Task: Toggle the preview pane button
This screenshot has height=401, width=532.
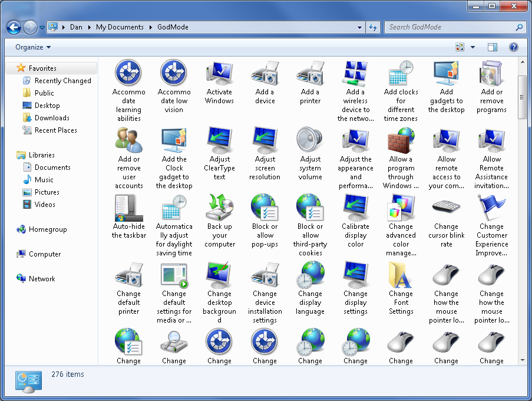Action: click(493, 47)
